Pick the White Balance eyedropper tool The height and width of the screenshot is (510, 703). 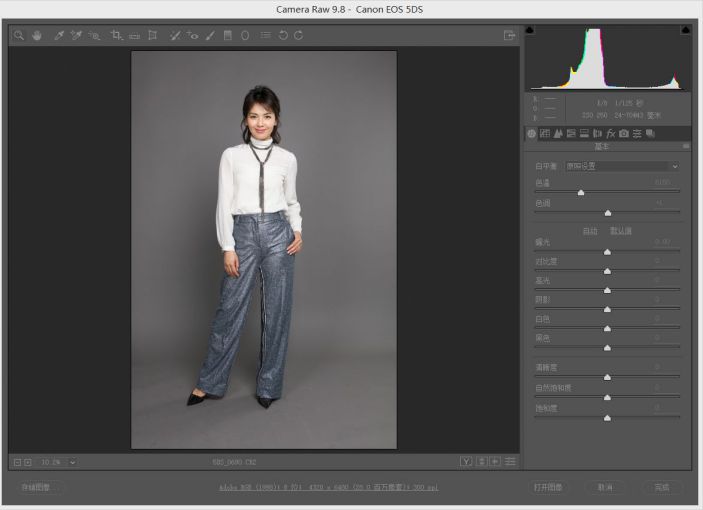coord(59,35)
